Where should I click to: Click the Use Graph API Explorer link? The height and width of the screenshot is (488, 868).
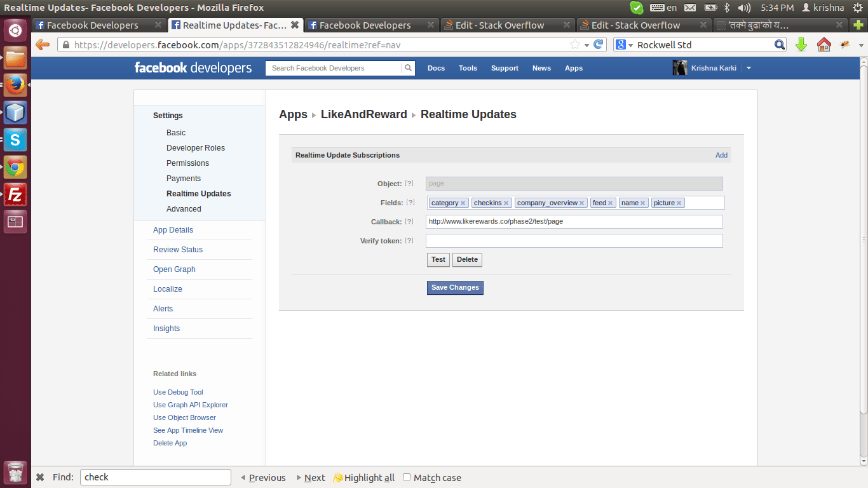click(x=191, y=405)
